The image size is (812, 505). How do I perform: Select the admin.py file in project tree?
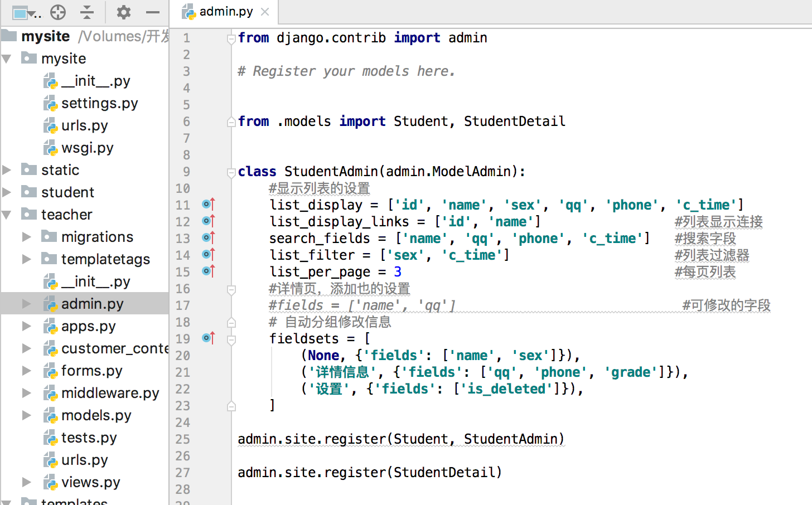pyautogui.click(x=84, y=304)
